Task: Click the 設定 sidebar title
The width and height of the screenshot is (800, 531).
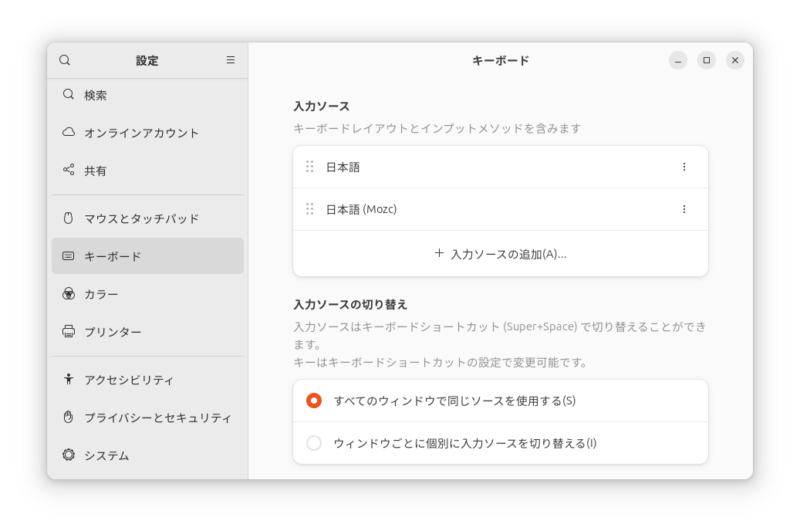Action: pos(147,61)
